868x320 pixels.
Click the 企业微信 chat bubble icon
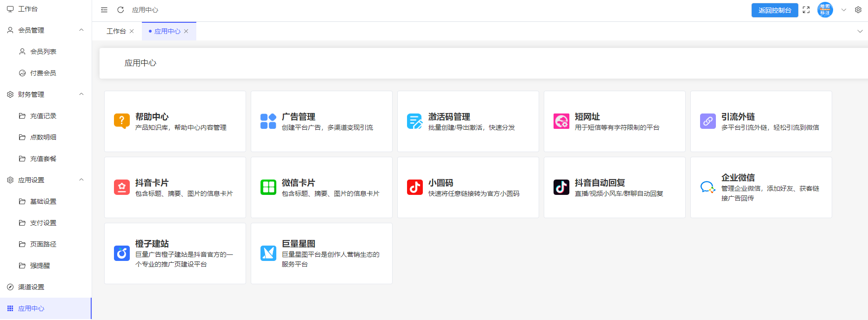pyautogui.click(x=708, y=187)
